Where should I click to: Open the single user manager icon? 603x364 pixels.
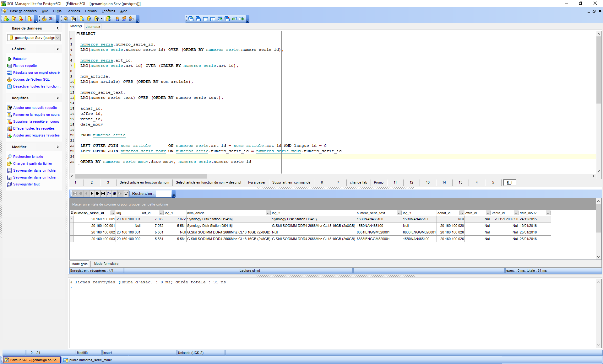tap(117, 19)
